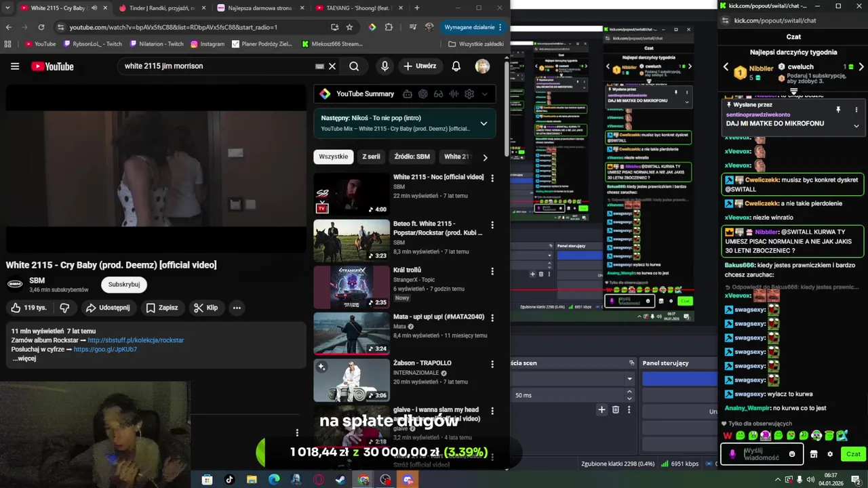Open the Beteo Popstar/Rockstar video thumbnail
Screen dimensions: 868x488
coord(351,241)
